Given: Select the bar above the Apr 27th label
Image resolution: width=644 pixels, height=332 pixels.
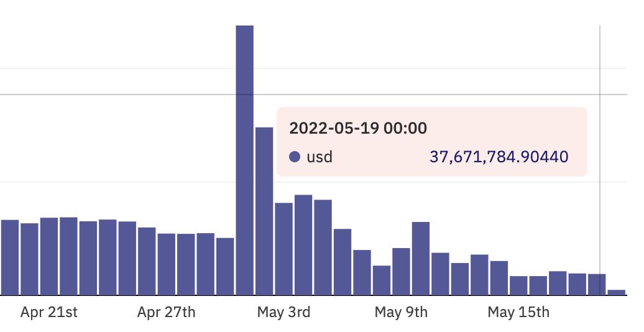Looking at the screenshot, I should coord(167,264).
